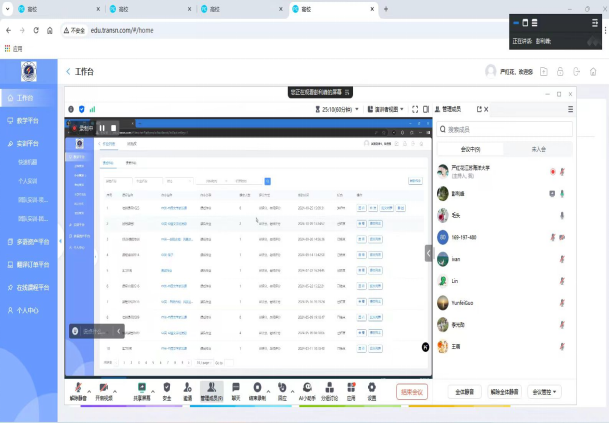Open the 聊天 chat icon
610x424 pixels.
pyautogui.click(x=236, y=387)
